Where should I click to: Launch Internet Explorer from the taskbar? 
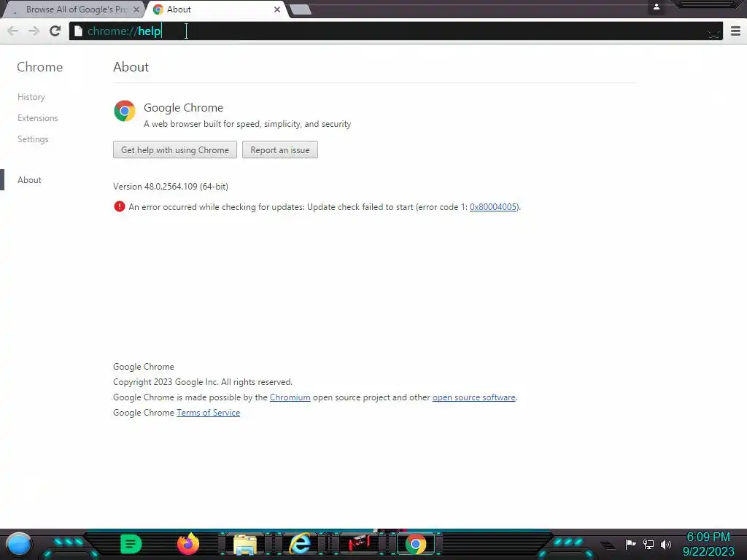pyautogui.click(x=301, y=544)
